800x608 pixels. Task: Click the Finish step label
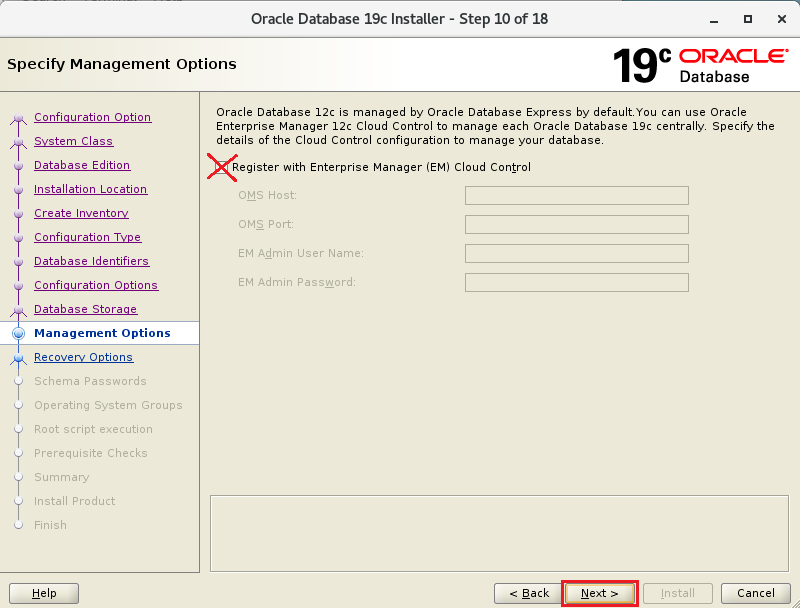[51, 525]
